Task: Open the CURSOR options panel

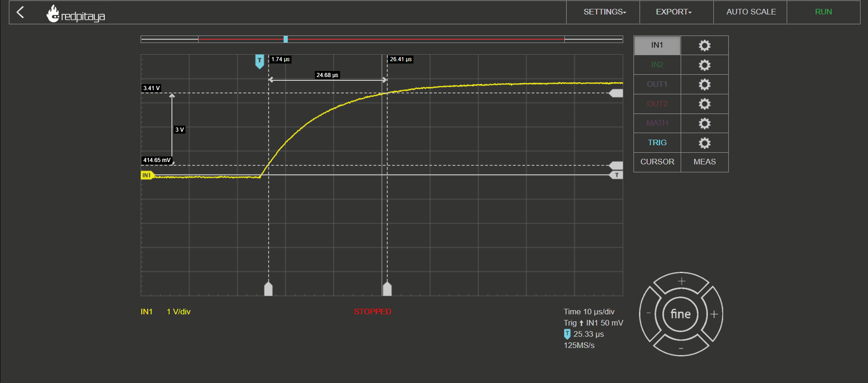Action: click(x=657, y=162)
